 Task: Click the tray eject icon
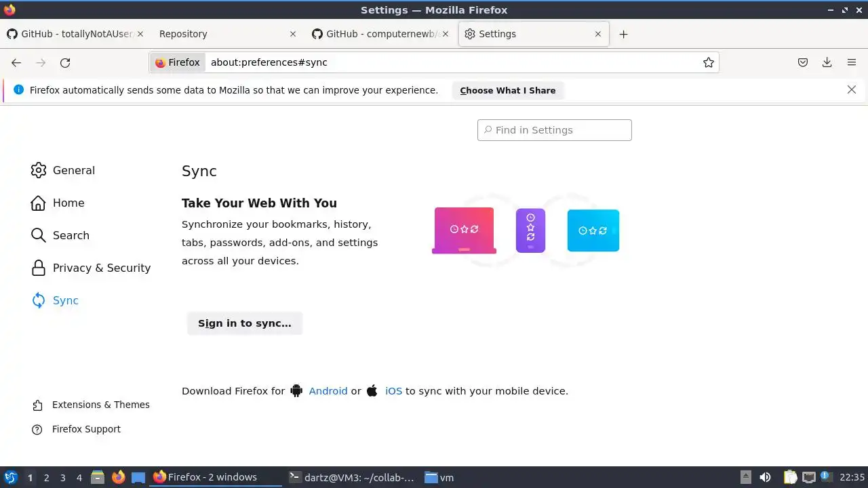click(745, 477)
